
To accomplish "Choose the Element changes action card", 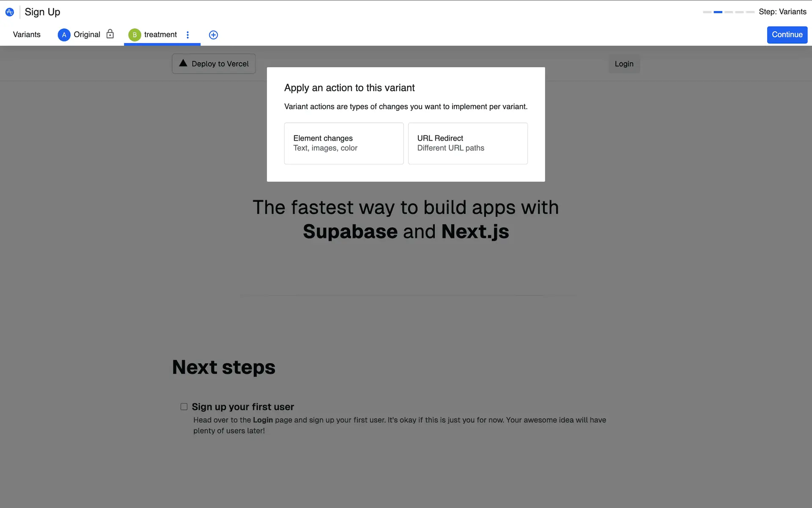I will click(x=344, y=144).
